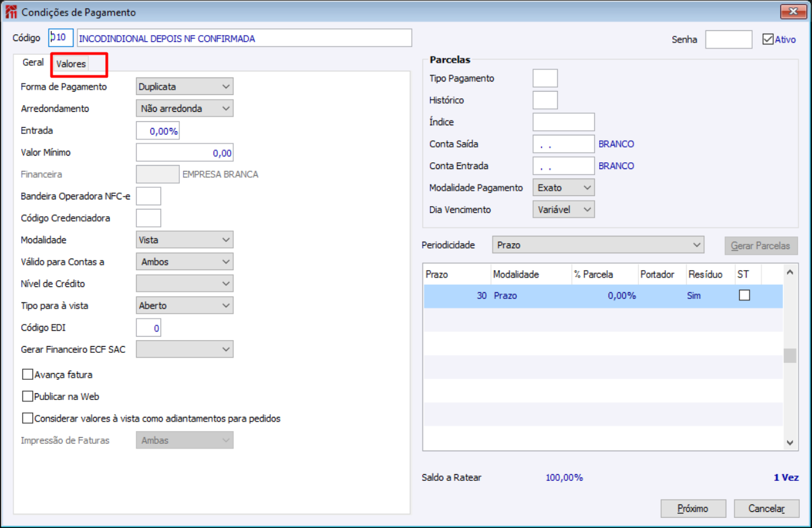Click the Código input field

coord(61,39)
